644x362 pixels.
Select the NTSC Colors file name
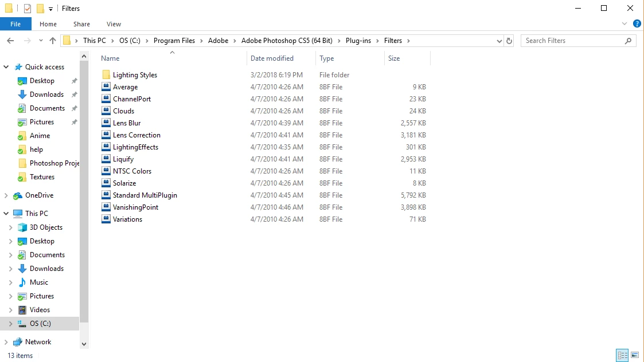tap(132, 171)
